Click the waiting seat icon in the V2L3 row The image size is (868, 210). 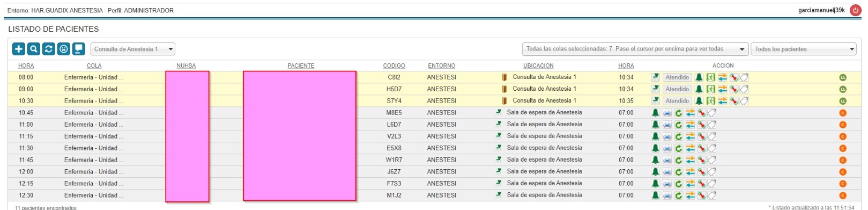[x=499, y=136]
